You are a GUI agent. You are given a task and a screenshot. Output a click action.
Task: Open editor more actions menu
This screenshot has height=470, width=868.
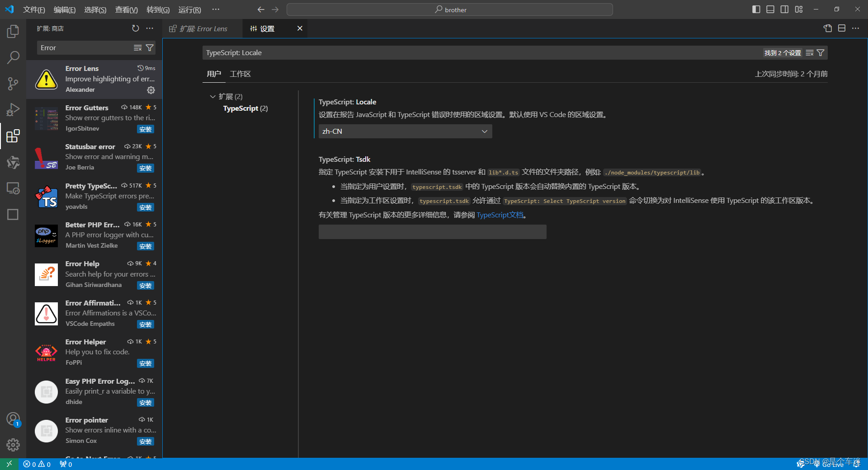856,28
